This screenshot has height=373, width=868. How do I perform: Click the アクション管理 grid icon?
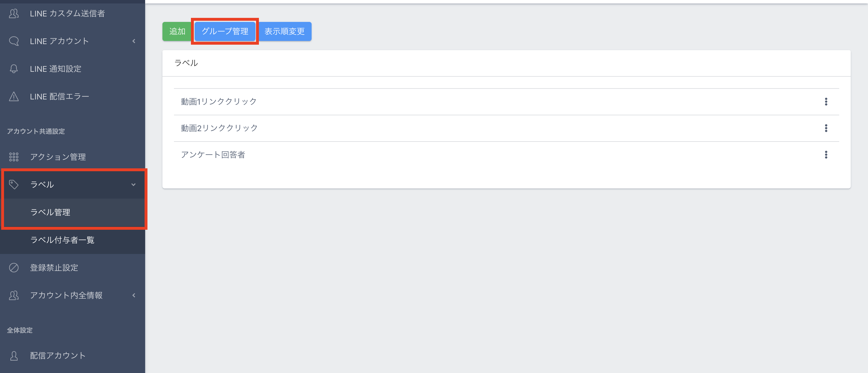[x=14, y=157]
